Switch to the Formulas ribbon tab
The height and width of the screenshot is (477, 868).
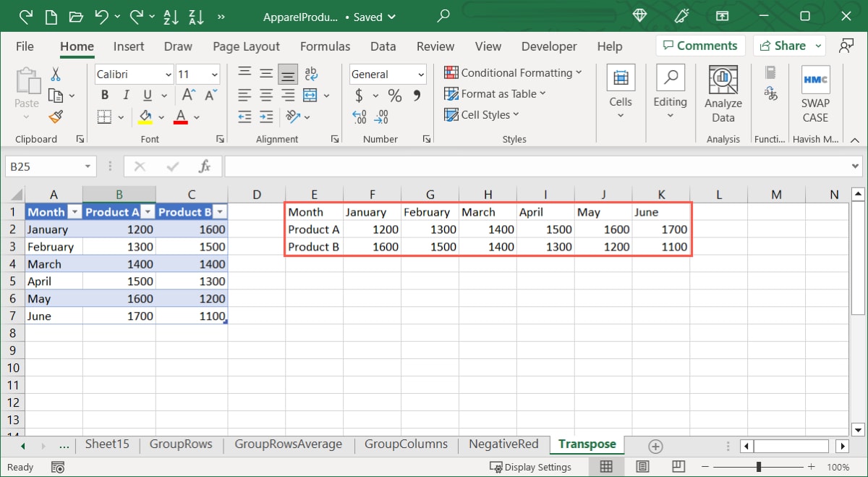(325, 46)
